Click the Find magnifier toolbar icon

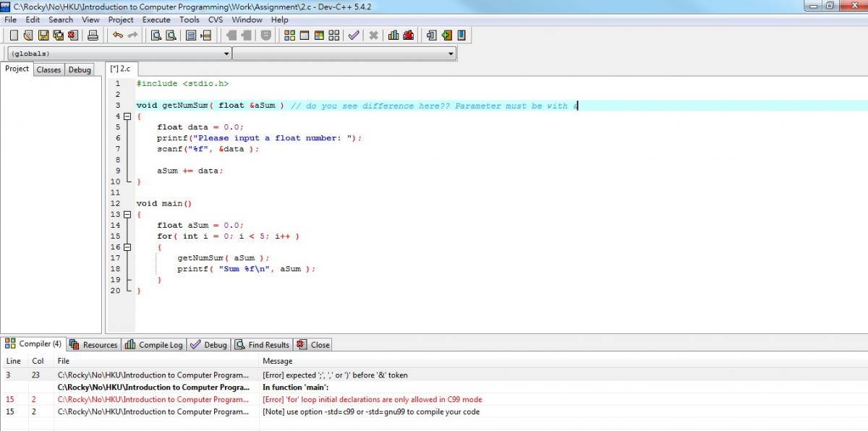[156, 35]
